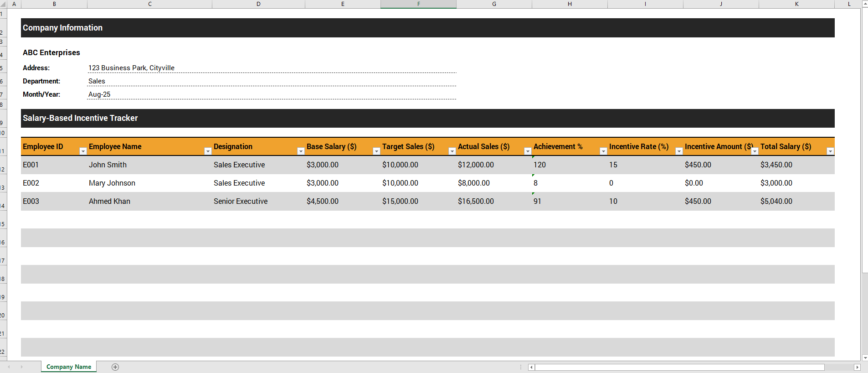Open the Base Salary ($) filter dropdown
Viewport: 868px width, 373px height.
coord(376,151)
